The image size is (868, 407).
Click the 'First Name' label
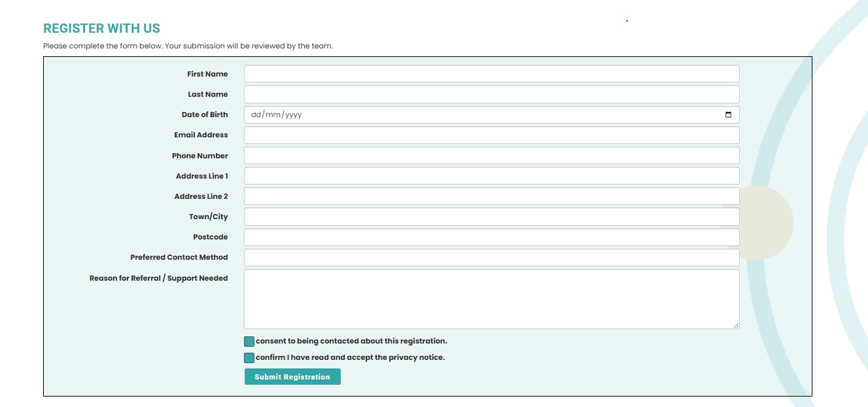tap(207, 74)
